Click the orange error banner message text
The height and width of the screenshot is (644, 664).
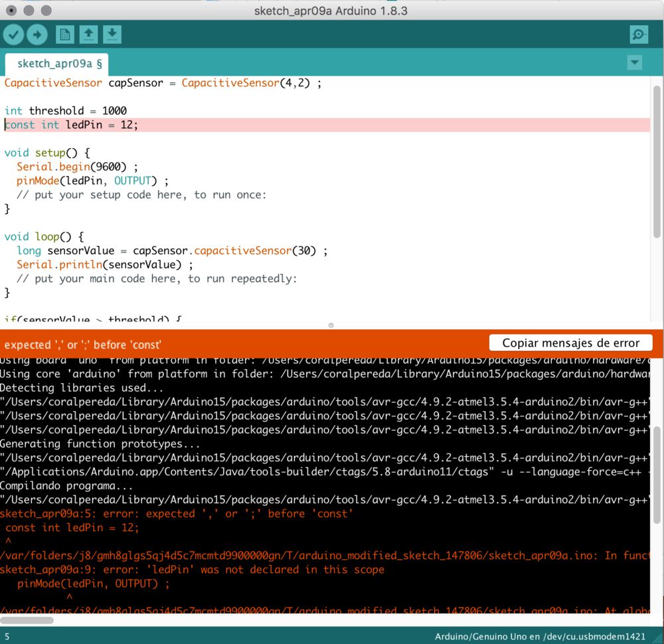(82, 345)
